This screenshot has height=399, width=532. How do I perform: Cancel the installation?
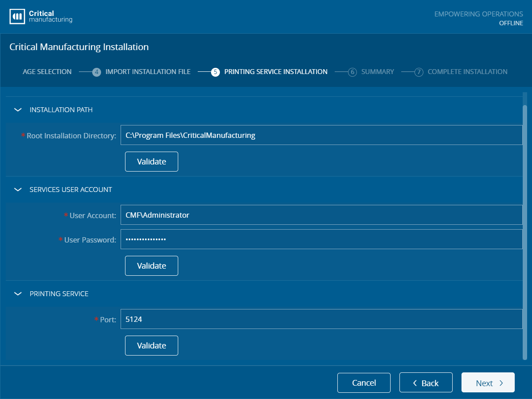click(x=364, y=383)
